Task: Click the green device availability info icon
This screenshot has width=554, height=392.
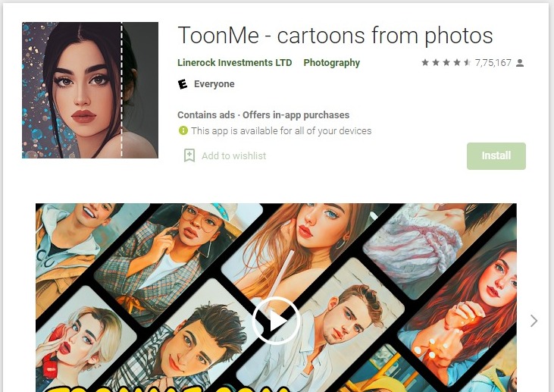Action: (x=183, y=130)
